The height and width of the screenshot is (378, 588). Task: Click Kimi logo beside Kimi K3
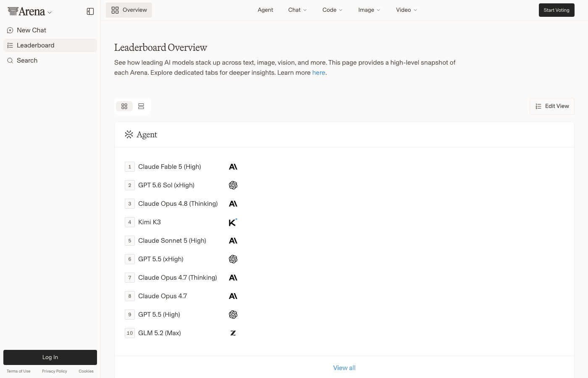tap(233, 222)
